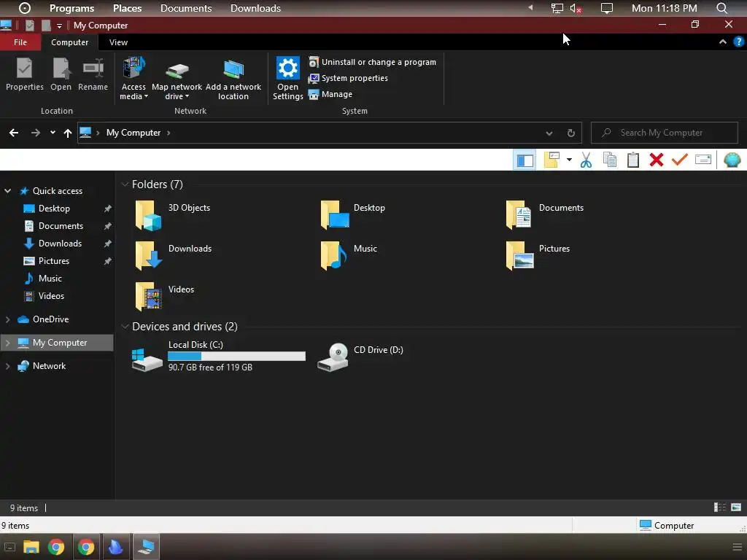
Task: Open the Programs menu in top bar
Action: pos(72,8)
